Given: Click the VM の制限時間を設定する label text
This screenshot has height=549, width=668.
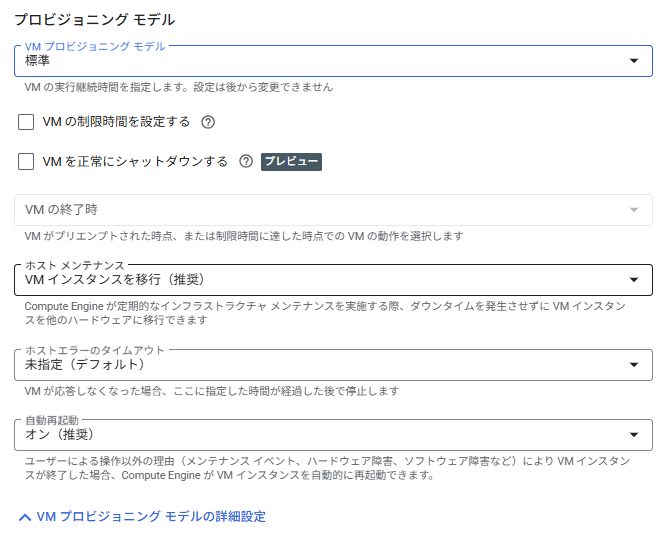Looking at the screenshot, I should [116, 122].
